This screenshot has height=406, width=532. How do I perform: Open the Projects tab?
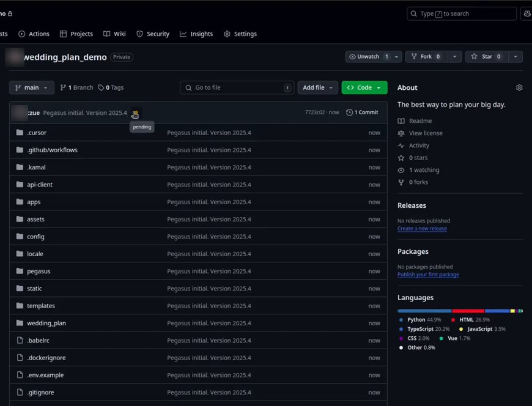[76, 34]
